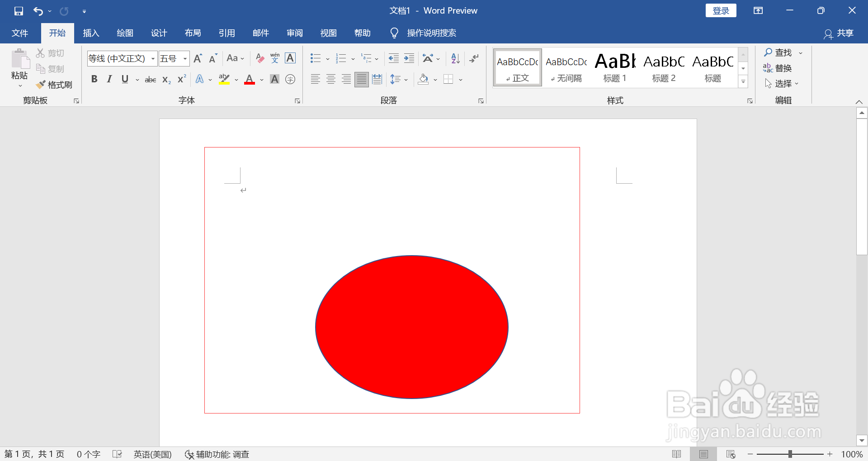Shrink font size with the smaller A icon

[213, 58]
